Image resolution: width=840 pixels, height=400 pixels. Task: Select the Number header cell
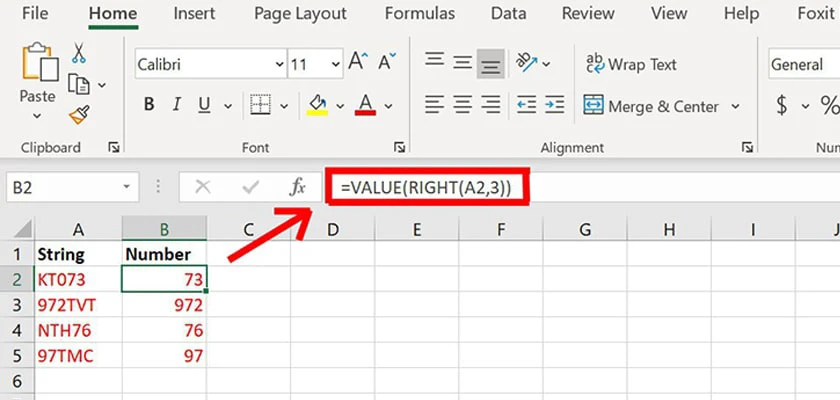[x=164, y=254]
